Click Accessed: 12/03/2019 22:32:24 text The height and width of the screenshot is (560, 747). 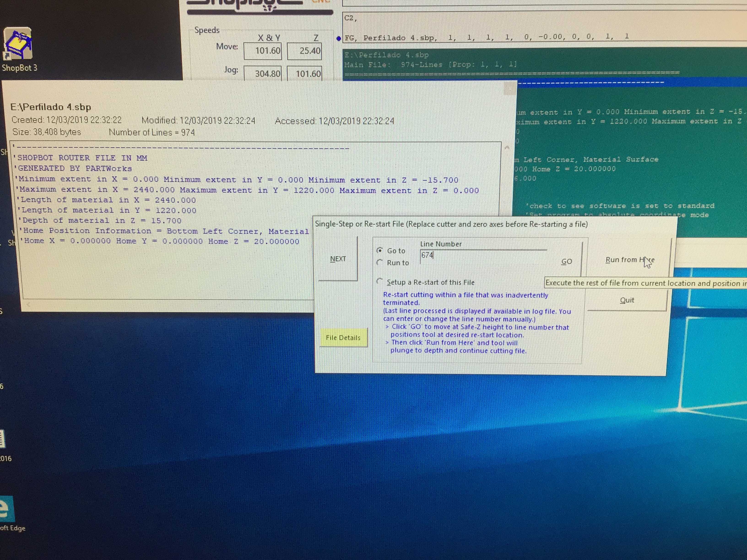click(x=334, y=121)
